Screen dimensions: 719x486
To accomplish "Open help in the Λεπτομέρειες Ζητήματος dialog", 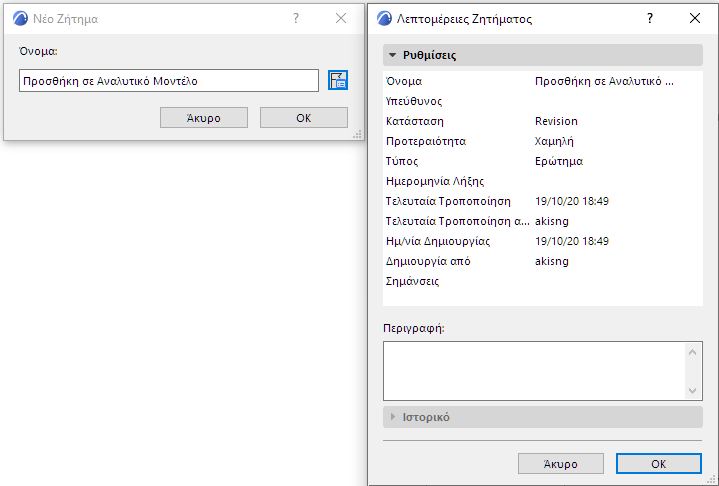I will 650,18.
